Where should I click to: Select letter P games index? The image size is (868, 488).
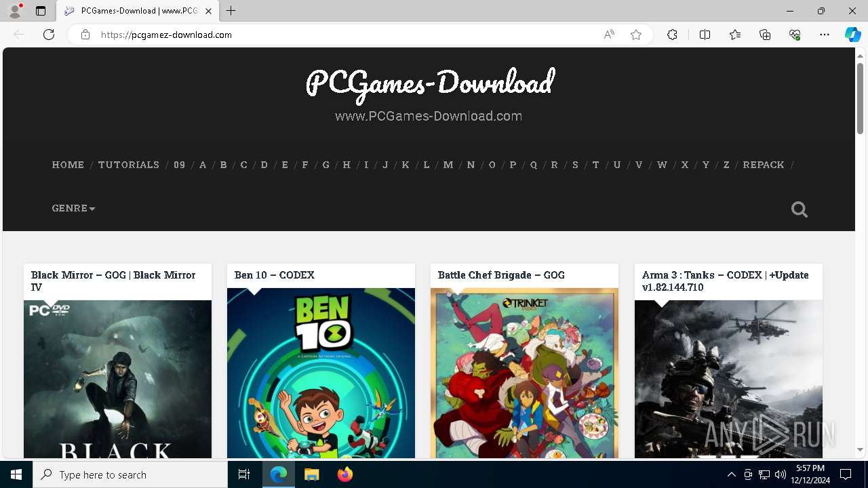513,165
